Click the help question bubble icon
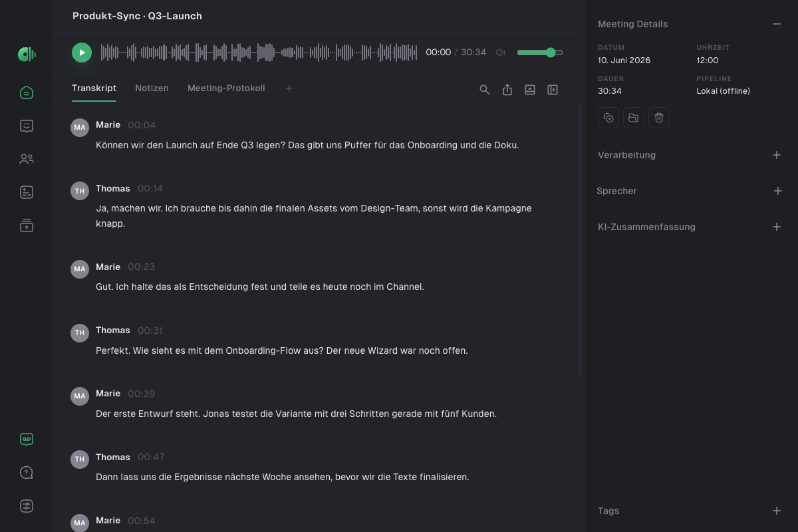Screen dimensions: 798x532 (27, 473)
